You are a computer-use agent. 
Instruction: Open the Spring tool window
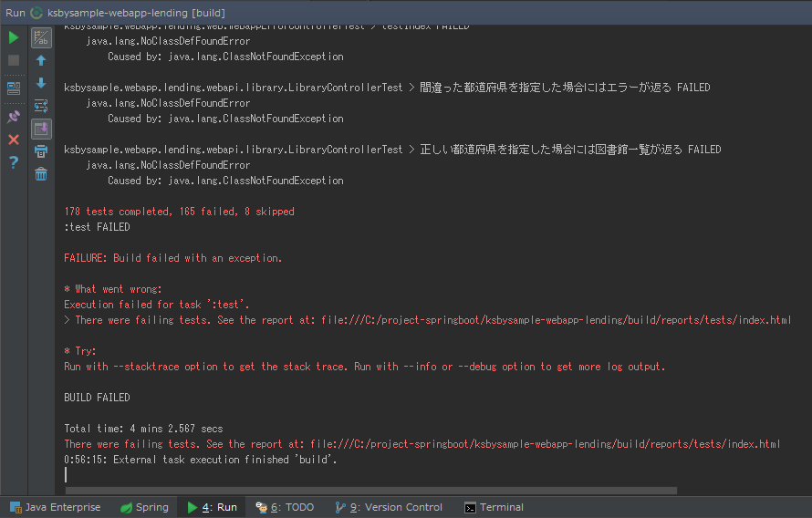144,507
